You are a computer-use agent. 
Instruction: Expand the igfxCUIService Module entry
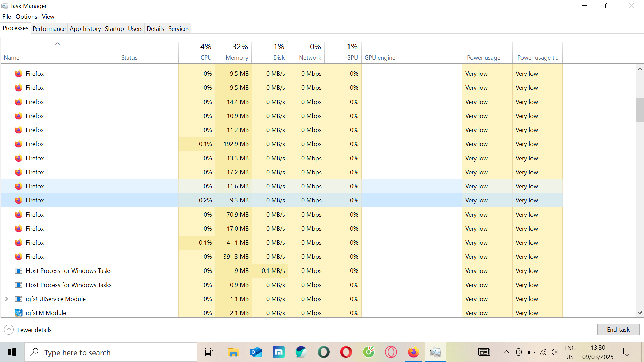coord(6,299)
